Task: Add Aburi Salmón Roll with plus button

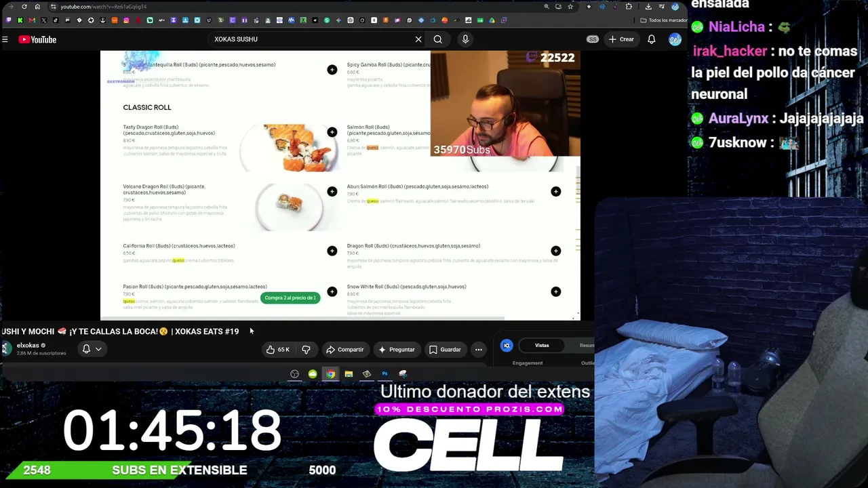Action: [555, 192]
